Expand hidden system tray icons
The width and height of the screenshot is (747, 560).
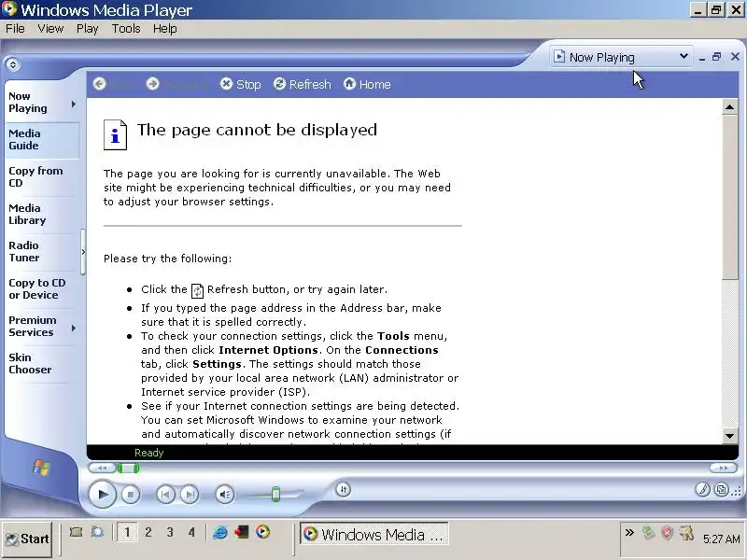629,532
